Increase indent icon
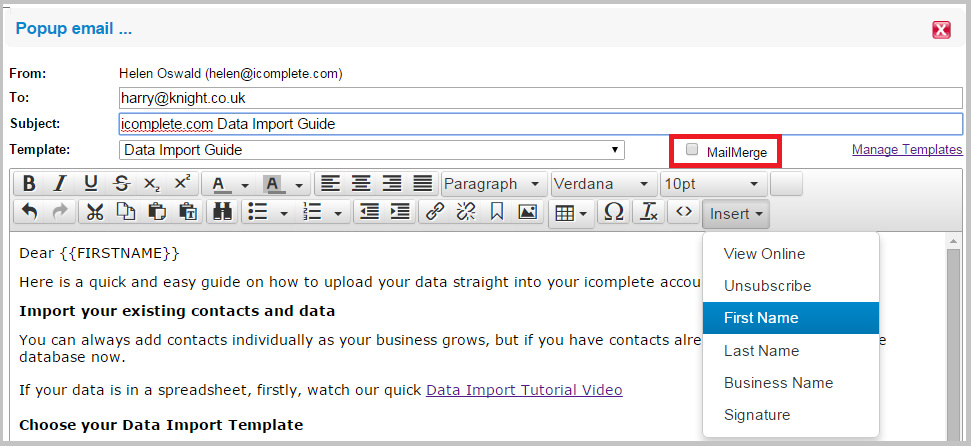 point(400,212)
